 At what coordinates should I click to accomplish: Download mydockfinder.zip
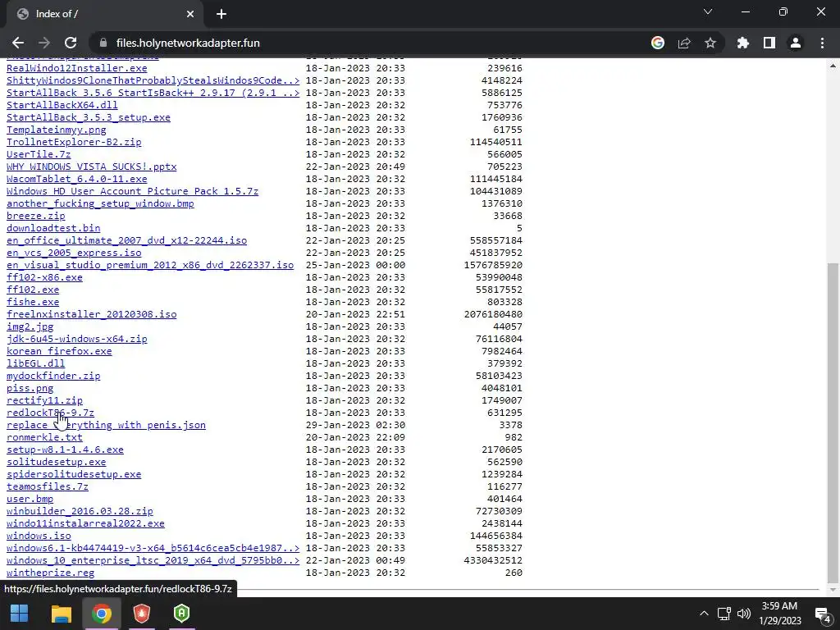pos(53,376)
